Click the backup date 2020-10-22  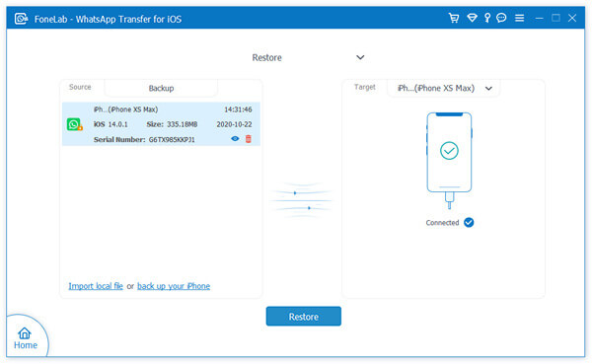pos(234,124)
